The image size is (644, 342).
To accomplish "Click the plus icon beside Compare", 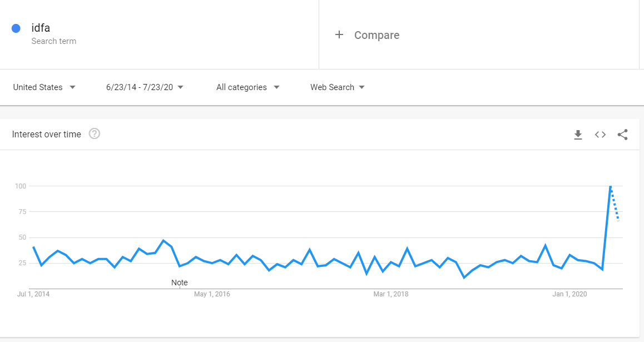I will [x=339, y=35].
